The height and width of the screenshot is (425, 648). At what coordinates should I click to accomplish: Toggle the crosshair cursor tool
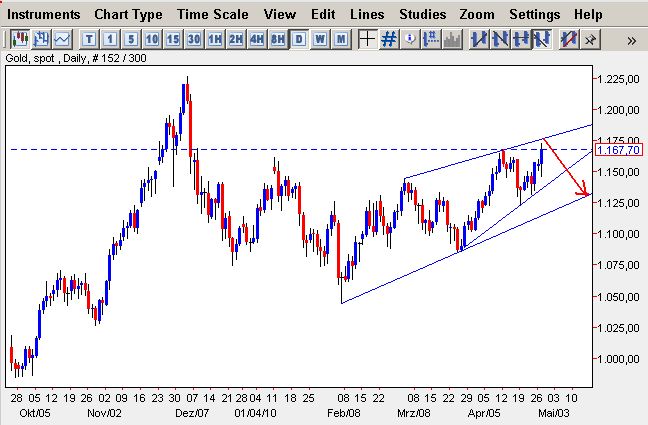click(367, 40)
